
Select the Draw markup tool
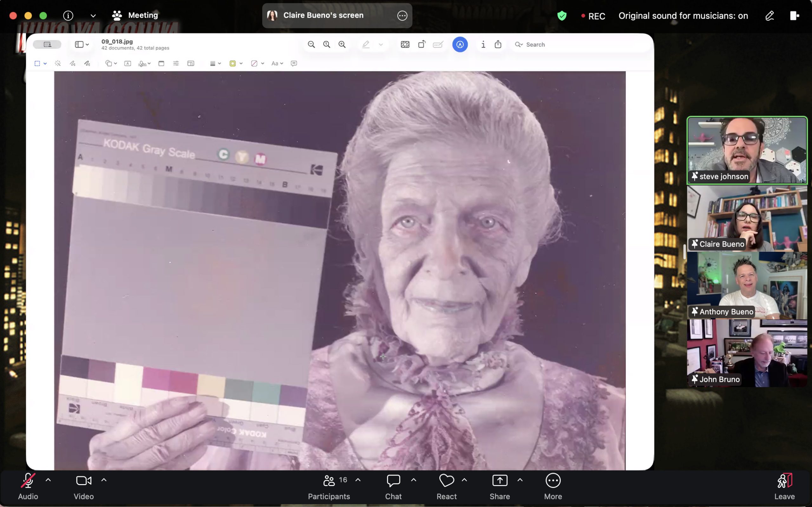87,63
